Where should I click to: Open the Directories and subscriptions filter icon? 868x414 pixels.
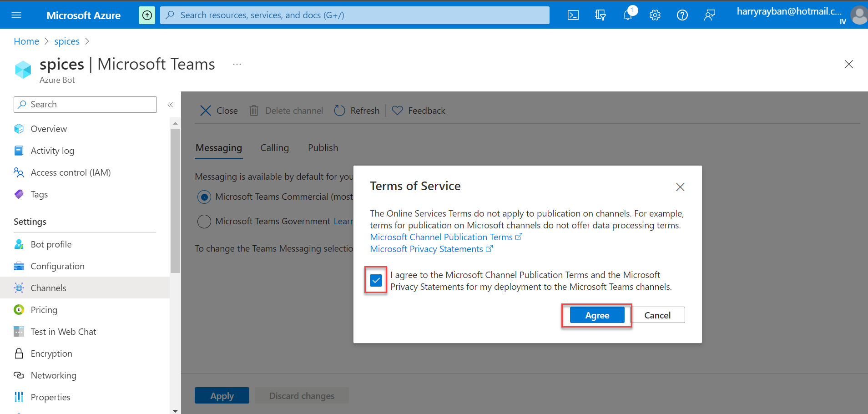coord(601,15)
